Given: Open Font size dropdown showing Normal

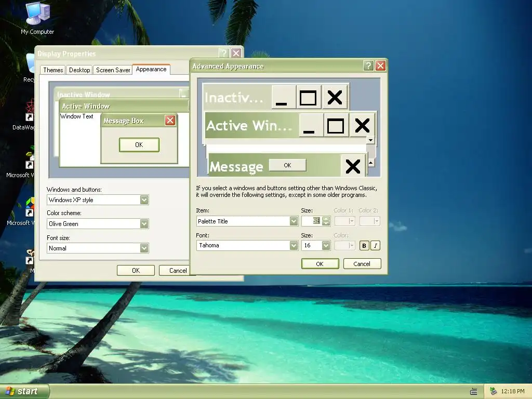Looking at the screenshot, I should [144, 248].
